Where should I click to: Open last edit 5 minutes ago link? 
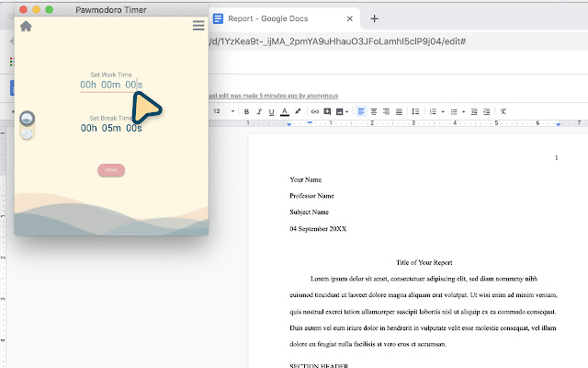point(274,96)
